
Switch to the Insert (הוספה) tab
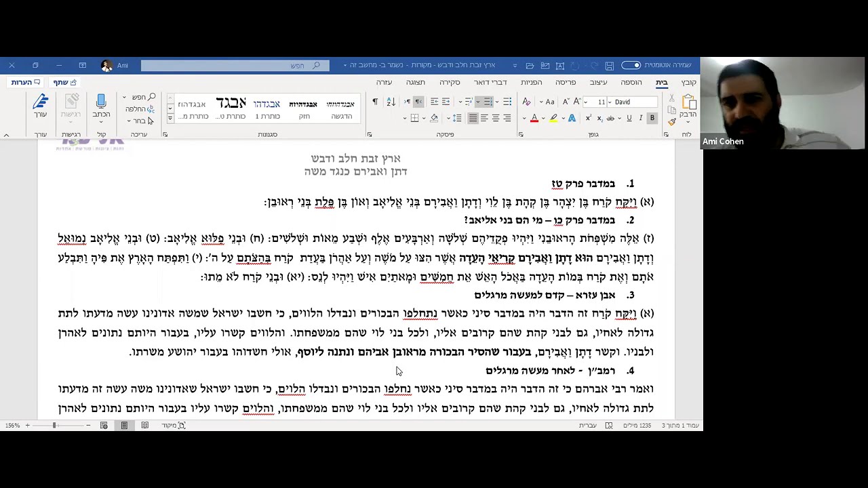(x=631, y=82)
